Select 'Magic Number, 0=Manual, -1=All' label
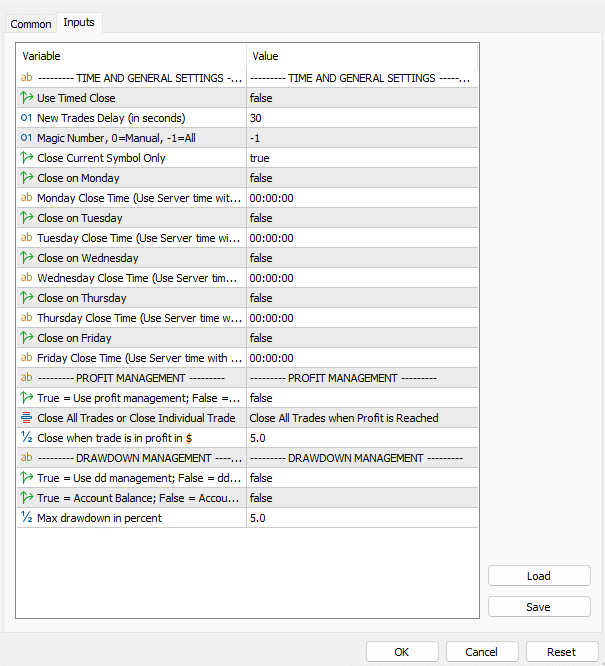The width and height of the screenshot is (605, 666). point(116,138)
